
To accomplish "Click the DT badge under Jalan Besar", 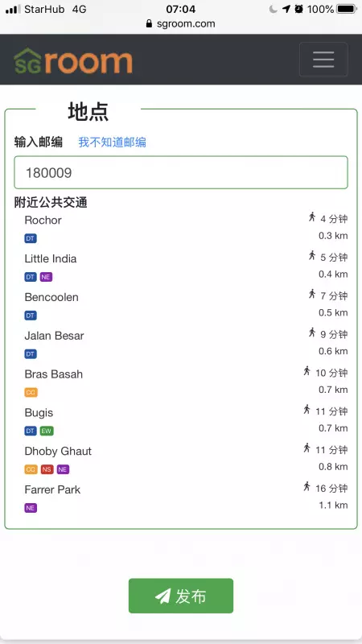I will pos(31,354).
